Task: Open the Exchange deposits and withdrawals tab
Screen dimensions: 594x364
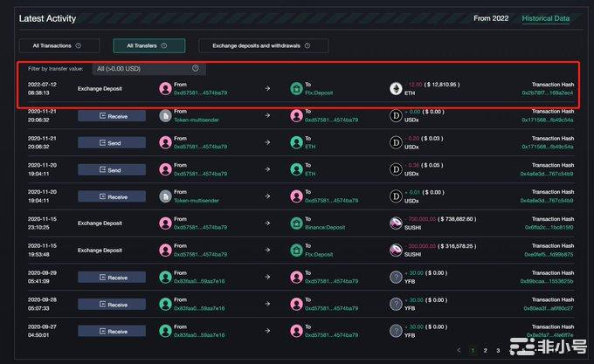Action: pos(263,45)
